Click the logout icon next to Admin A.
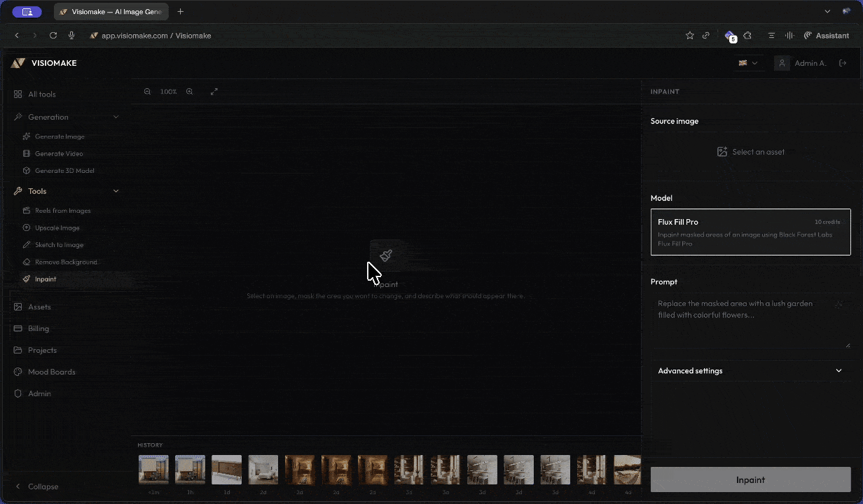Image resolution: width=863 pixels, height=504 pixels. [x=843, y=63]
